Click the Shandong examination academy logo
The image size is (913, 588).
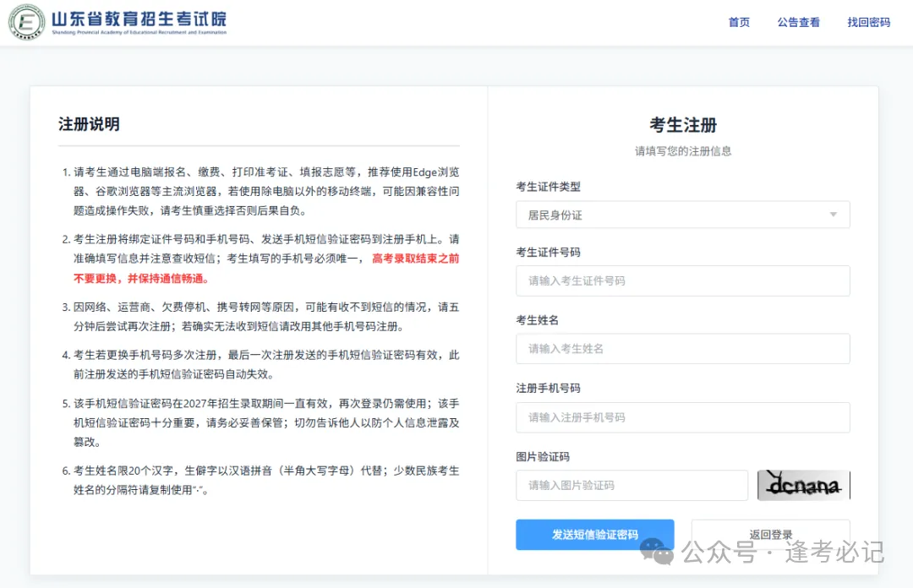coord(27,22)
